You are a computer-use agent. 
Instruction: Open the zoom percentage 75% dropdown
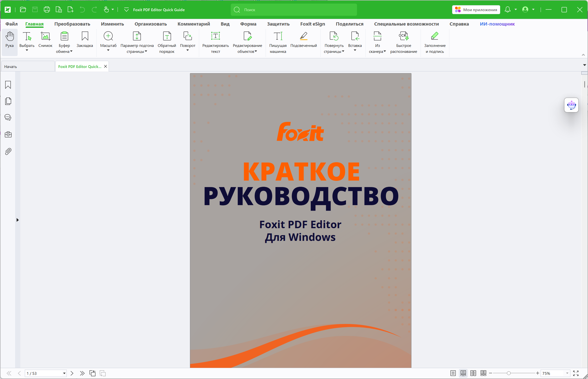(x=567, y=373)
